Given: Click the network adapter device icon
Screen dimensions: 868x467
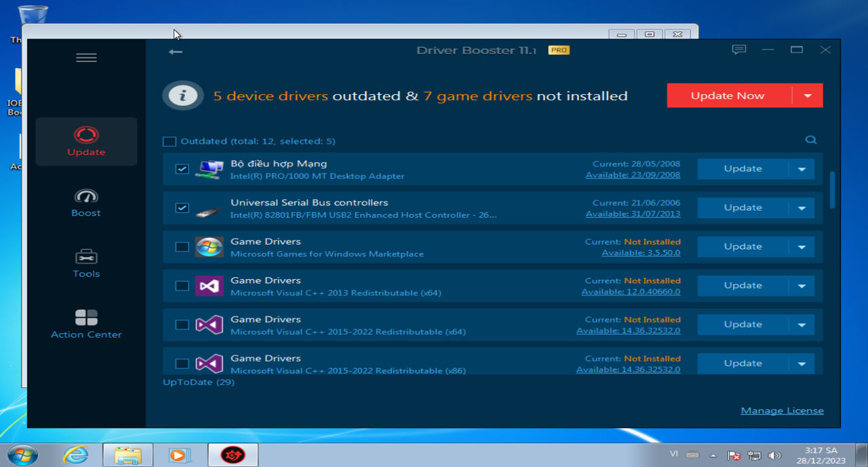Looking at the screenshot, I should (209, 169).
